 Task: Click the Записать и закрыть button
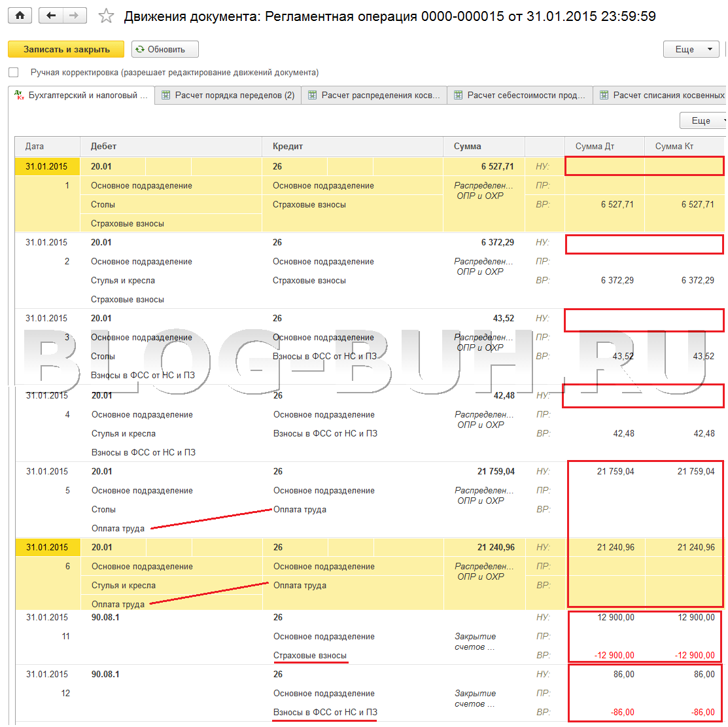[67, 49]
